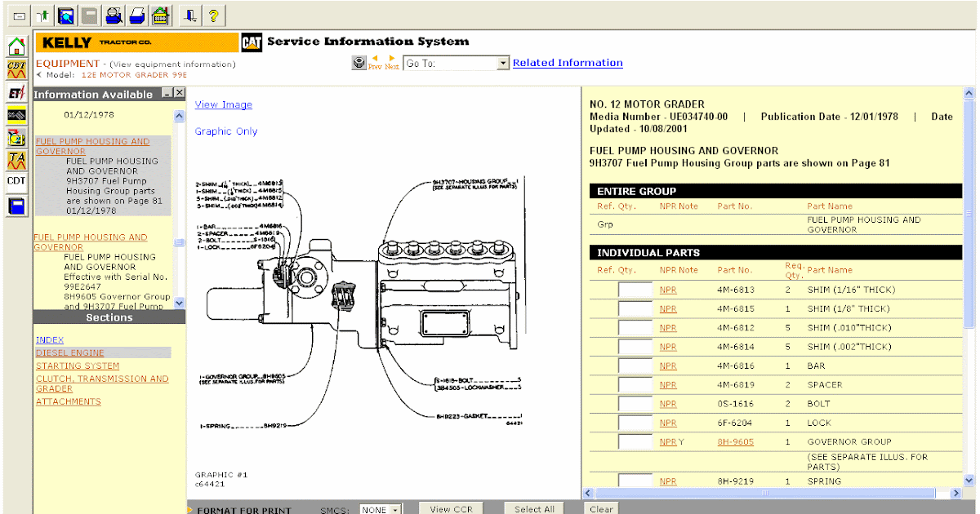The image size is (980, 514).
Task: Go to the Prev page arrow
Action: [x=375, y=62]
